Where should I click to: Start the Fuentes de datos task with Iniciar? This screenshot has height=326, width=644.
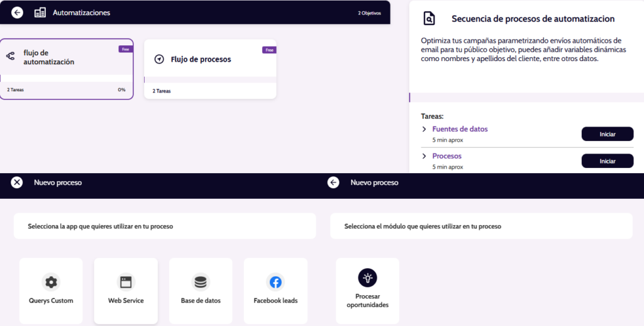tap(607, 134)
